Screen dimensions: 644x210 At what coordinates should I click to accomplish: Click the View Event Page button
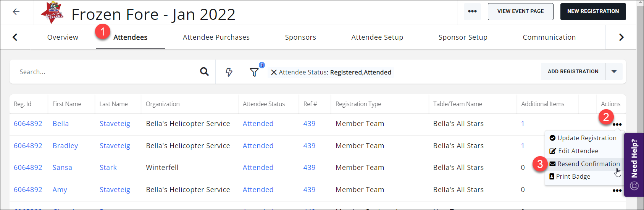tap(520, 11)
